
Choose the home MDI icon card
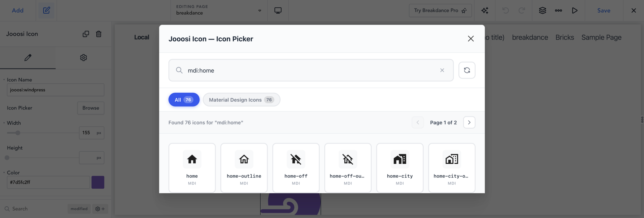192,168
